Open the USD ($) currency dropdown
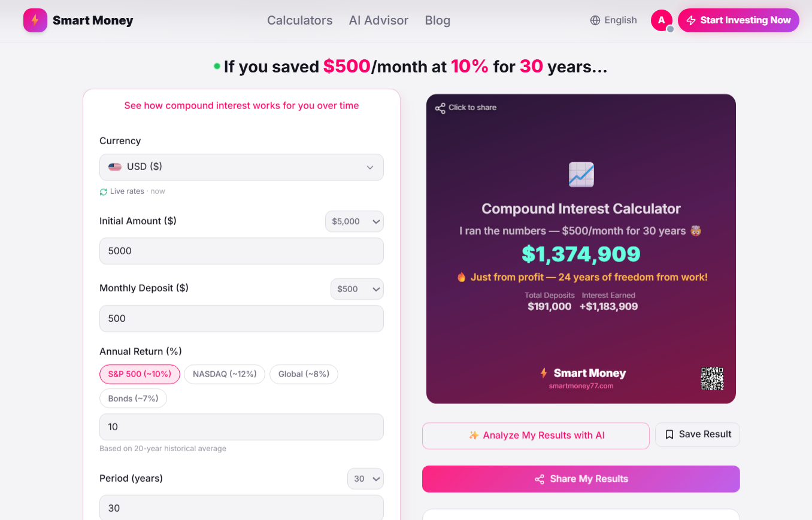 241,167
